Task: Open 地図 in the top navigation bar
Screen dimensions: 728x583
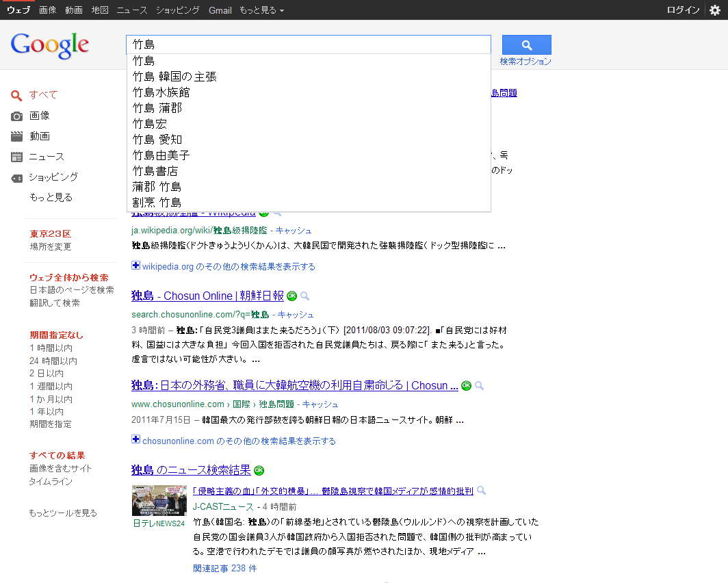Action: click(x=99, y=10)
